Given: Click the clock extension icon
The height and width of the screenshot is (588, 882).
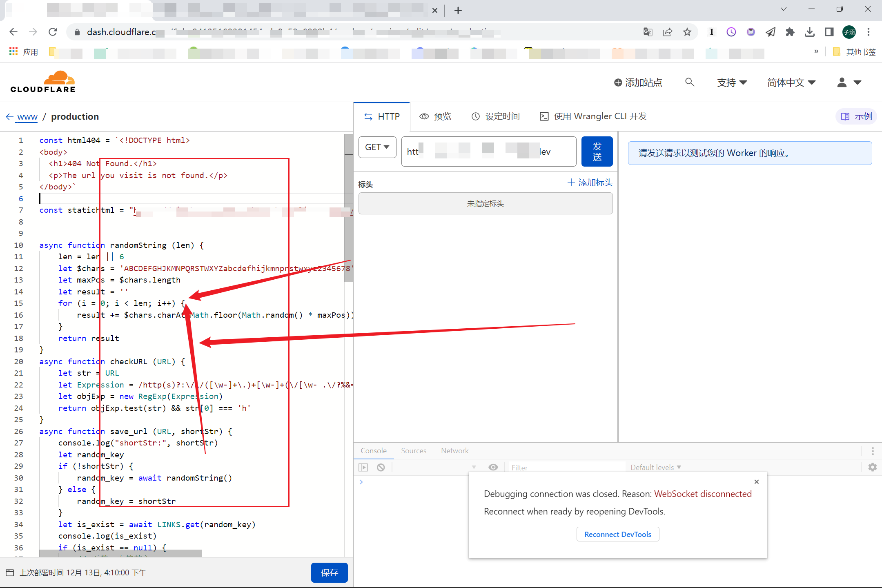Looking at the screenshot, I should click(731, 32).
